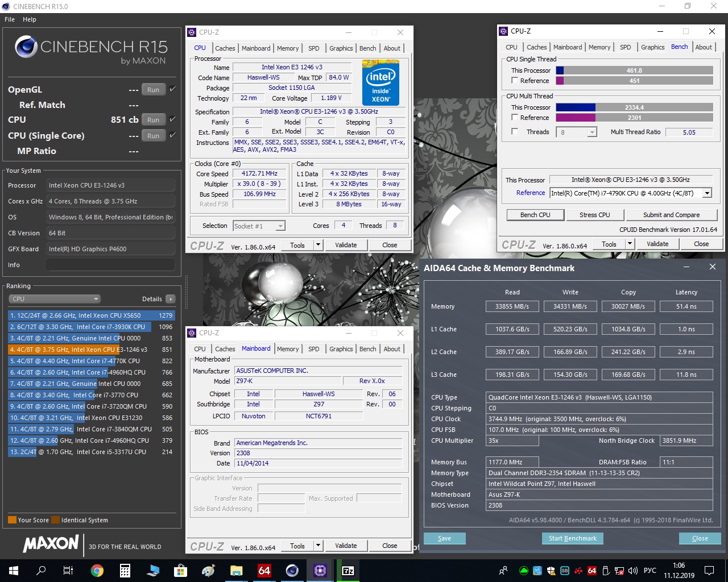The height and width of the screenshot is (582, 728).
Task: Run the OpenGL benchmark
Action: tap(154, 90)
